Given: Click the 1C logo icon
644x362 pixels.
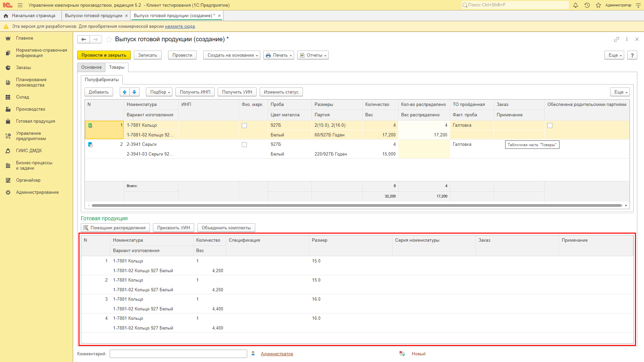Looking at the screenshot, I should coord(7,5).
